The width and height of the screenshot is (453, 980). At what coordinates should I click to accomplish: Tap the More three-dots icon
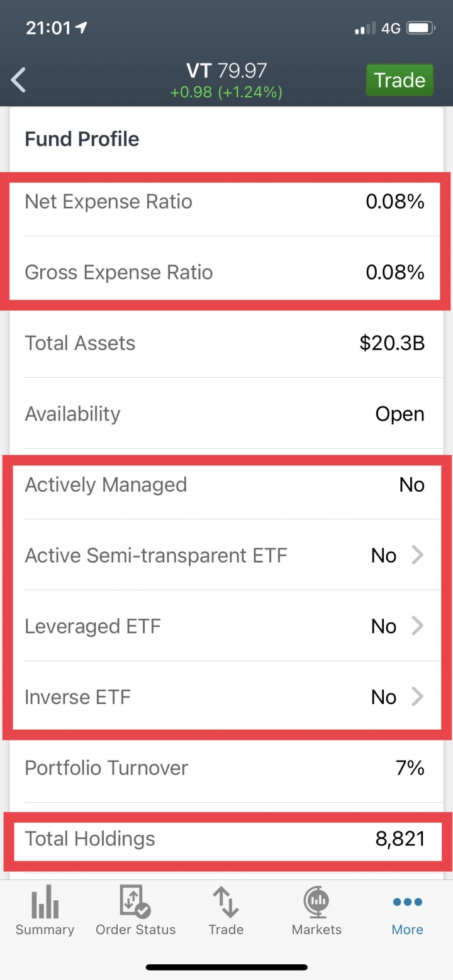407,902
